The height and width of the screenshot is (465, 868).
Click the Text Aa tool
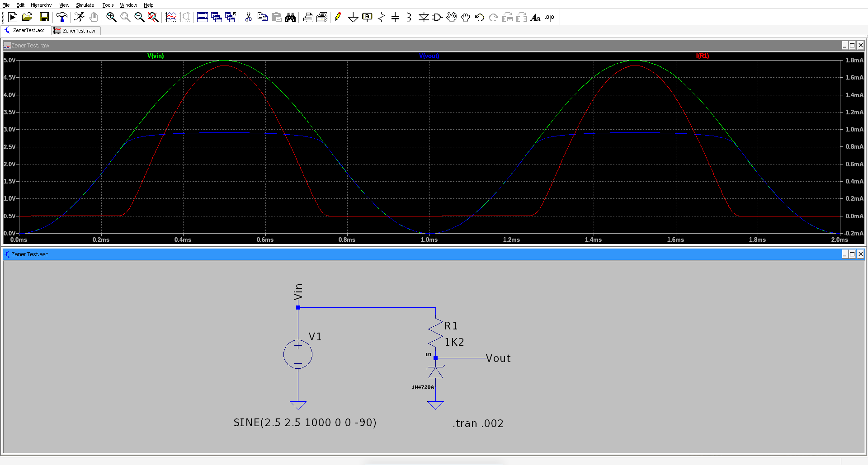pos(536,17)
